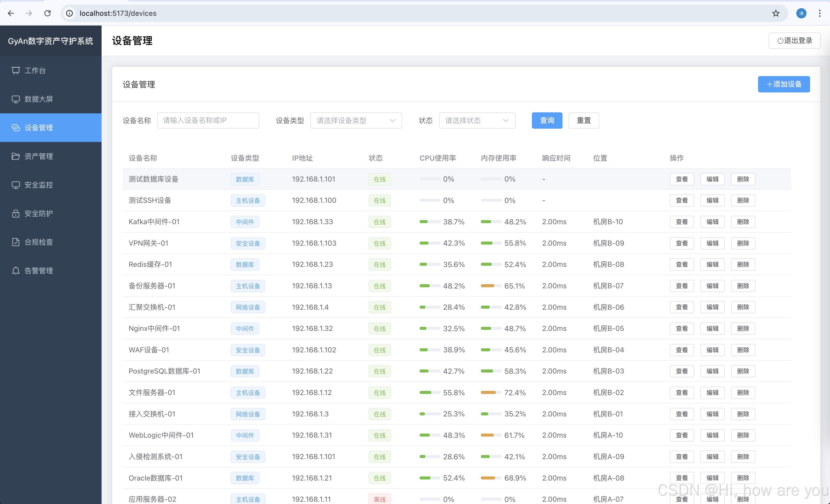The width and height of the screenshot is (830, 504).
Task: Bookmark this page with star icon
Action: tap(776, 13)
